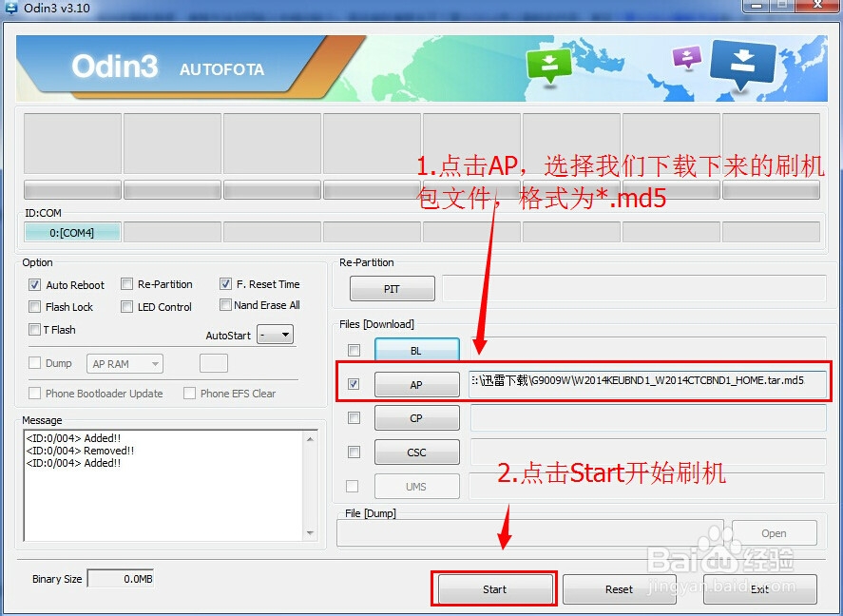Click the CP file path field
Image resolution: width=843 pixels, height=616 pixels.
(648, 417)
